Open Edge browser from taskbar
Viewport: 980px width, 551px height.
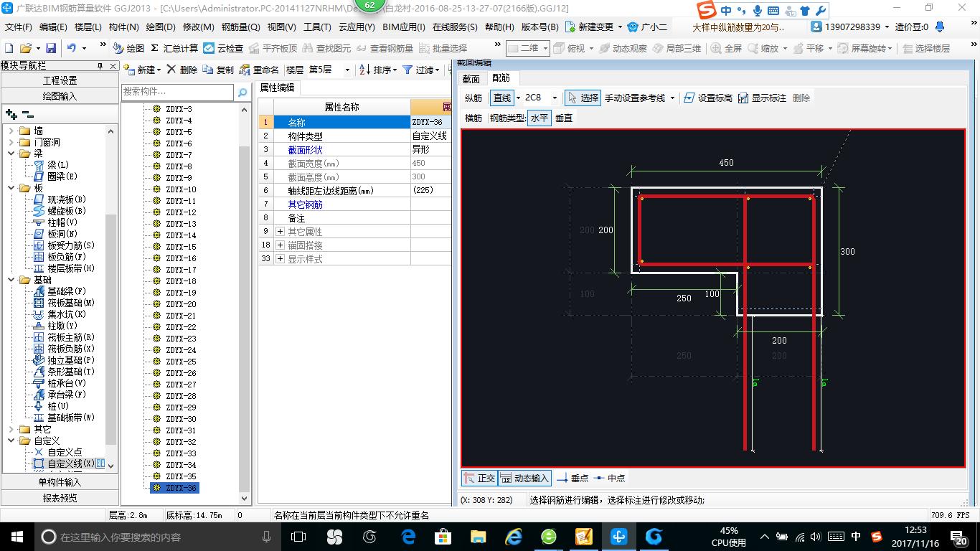click(x=409, y=536)
